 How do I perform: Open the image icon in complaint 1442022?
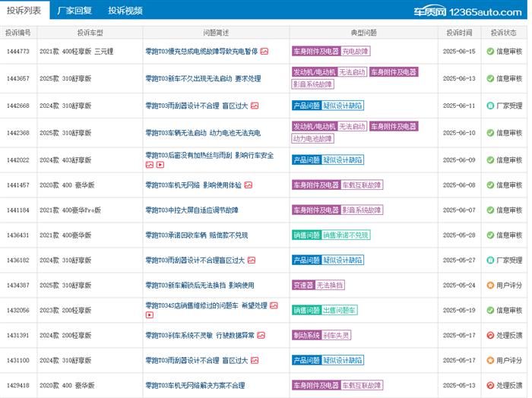pyautogui.click(x=150, y=165)
